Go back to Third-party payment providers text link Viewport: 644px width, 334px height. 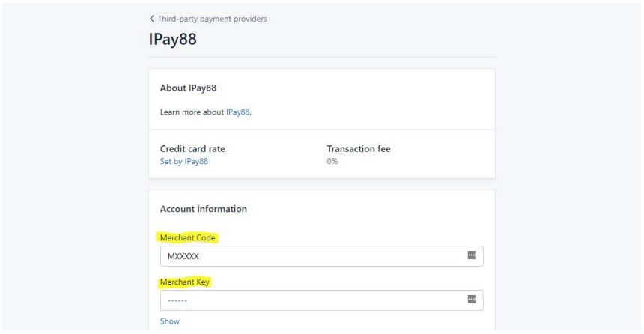coord(212,19)
